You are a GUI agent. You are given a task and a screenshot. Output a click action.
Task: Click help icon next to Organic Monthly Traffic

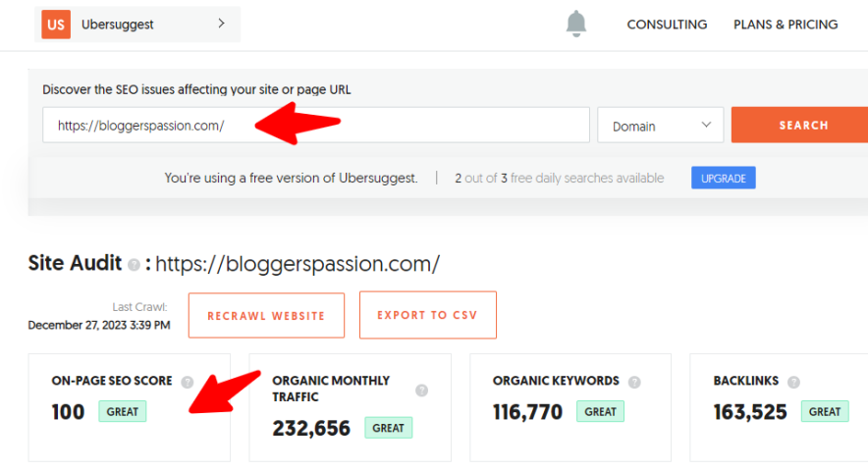[422, 391]
